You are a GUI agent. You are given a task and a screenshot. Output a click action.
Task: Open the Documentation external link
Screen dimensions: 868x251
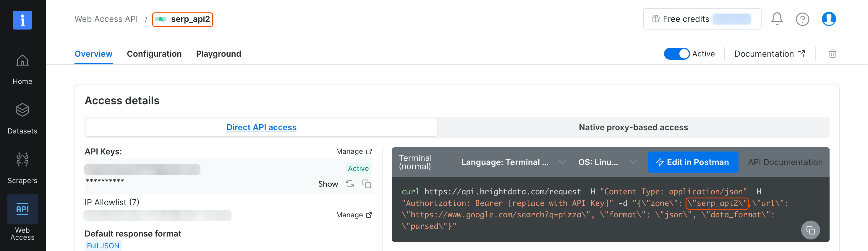(x=770, y=54)
